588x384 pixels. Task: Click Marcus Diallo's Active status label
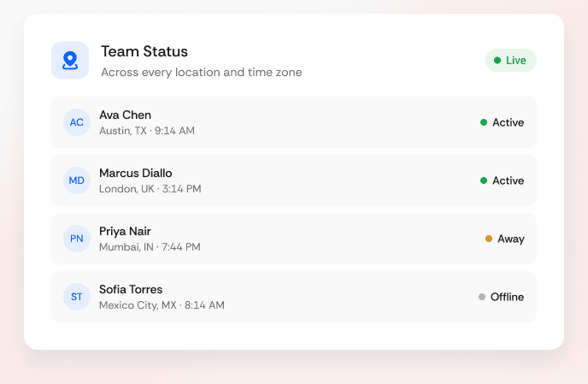(x=509, y=180)
